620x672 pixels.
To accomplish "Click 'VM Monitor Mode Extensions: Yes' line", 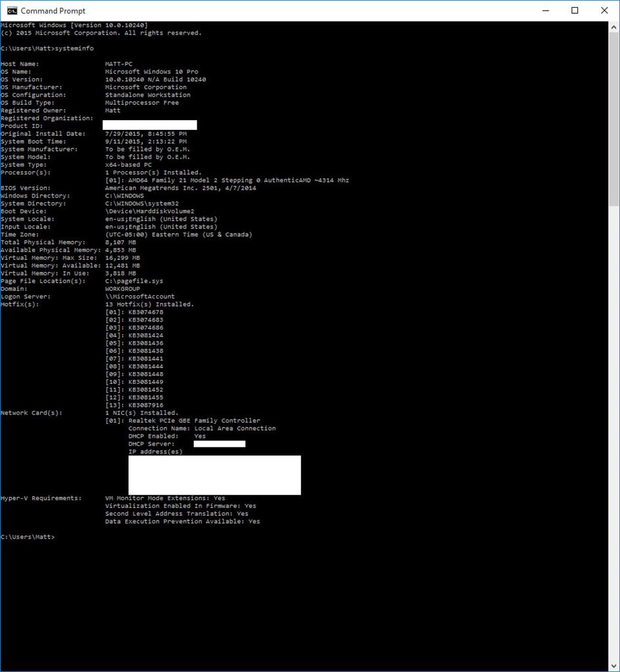I will pos(165,498).
